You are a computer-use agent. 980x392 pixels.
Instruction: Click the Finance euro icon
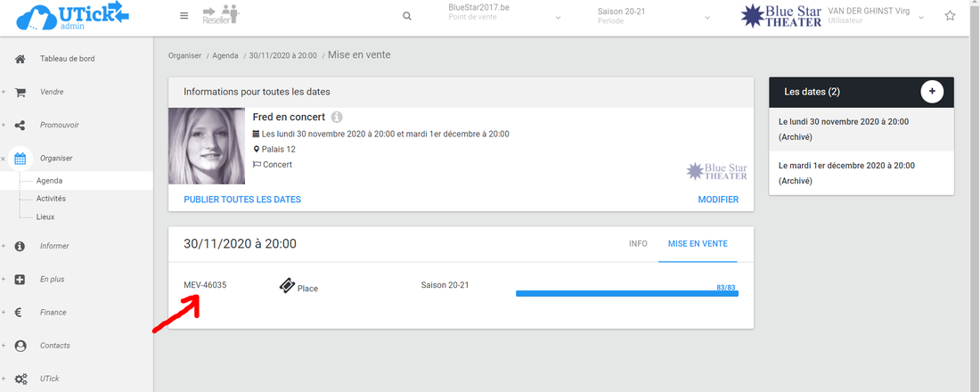pyautogui.click(x=20, y=313)
